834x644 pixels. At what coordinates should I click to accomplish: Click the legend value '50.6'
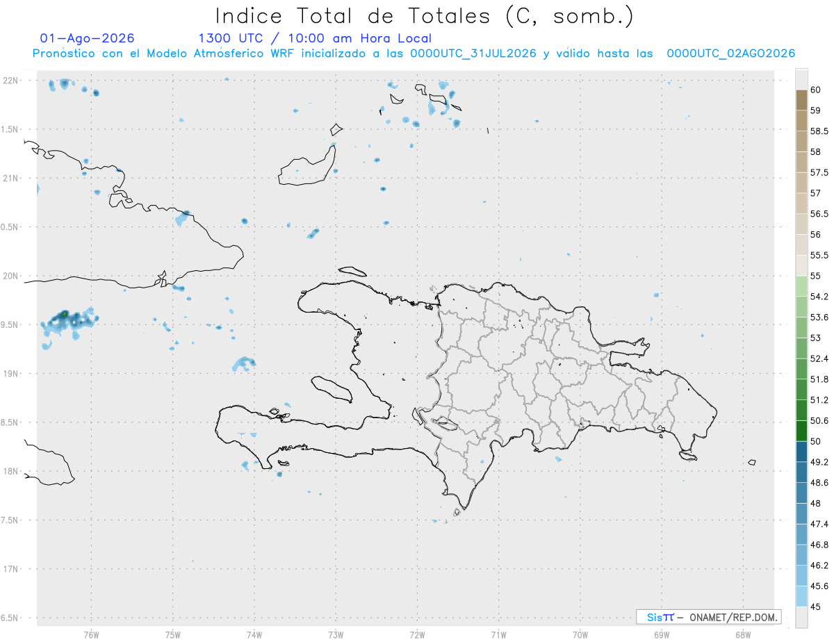pos(819,420)
